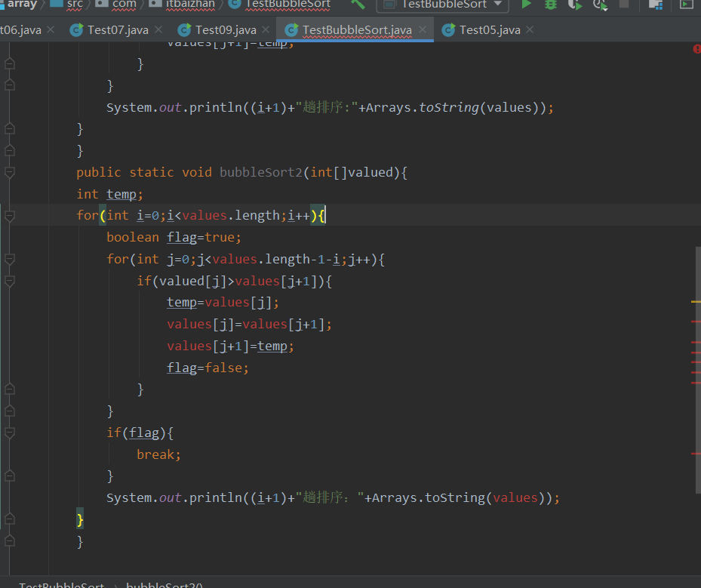This screenshot has width=701, height=588.
Task: Close the Test05.java tab
Action: pos(530,29)
